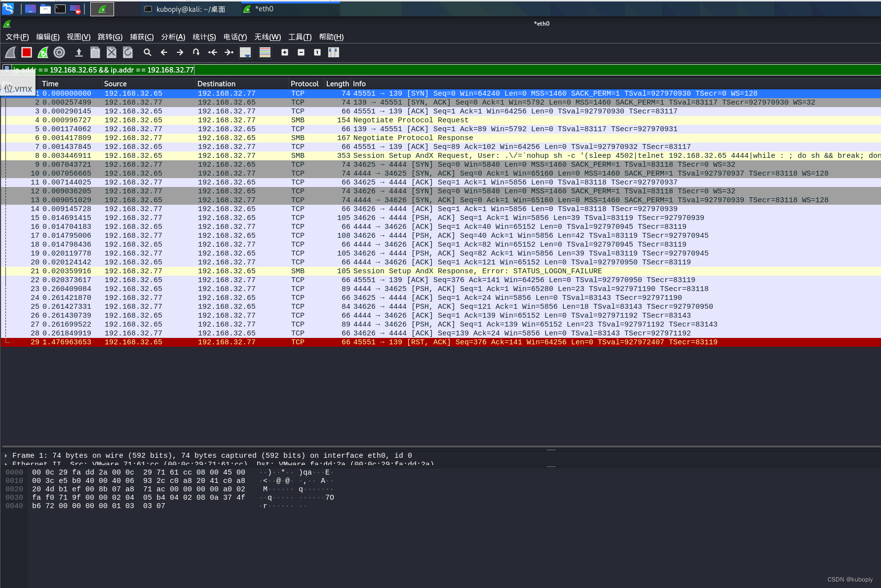The height and width of the screenshot is (588, 881).
Task: Jump to the last packet
Action: tap(229, 52)
